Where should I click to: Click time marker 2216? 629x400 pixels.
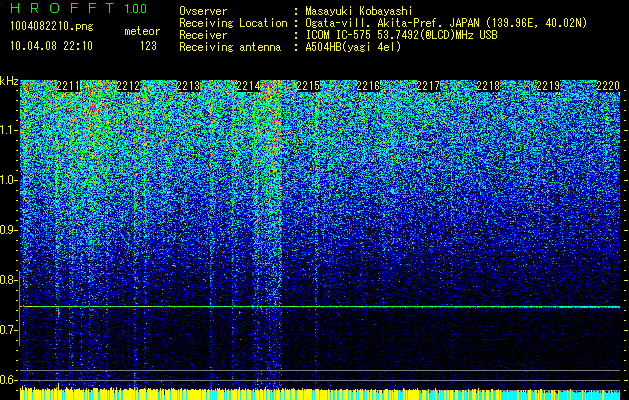pos(368,86)
